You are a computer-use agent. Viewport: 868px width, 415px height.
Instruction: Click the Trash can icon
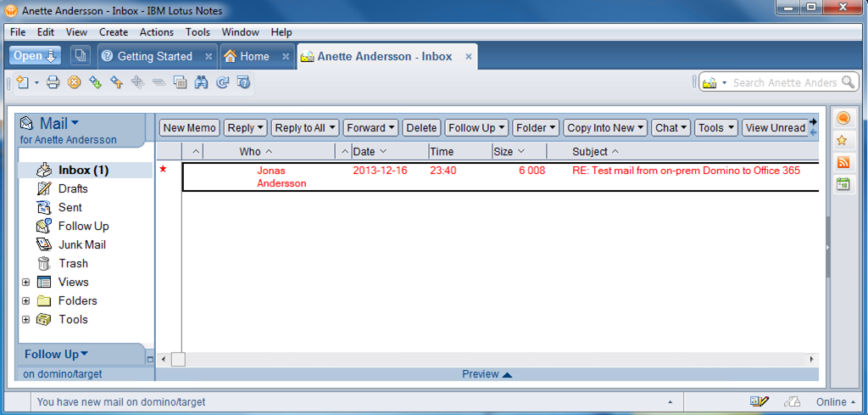pos(44,263)
